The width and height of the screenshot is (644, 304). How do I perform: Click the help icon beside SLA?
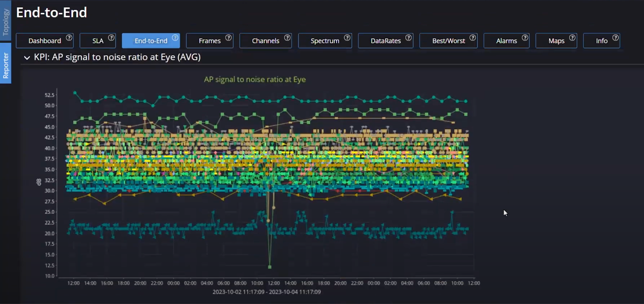pyautogui.click(x=111, y=37)
